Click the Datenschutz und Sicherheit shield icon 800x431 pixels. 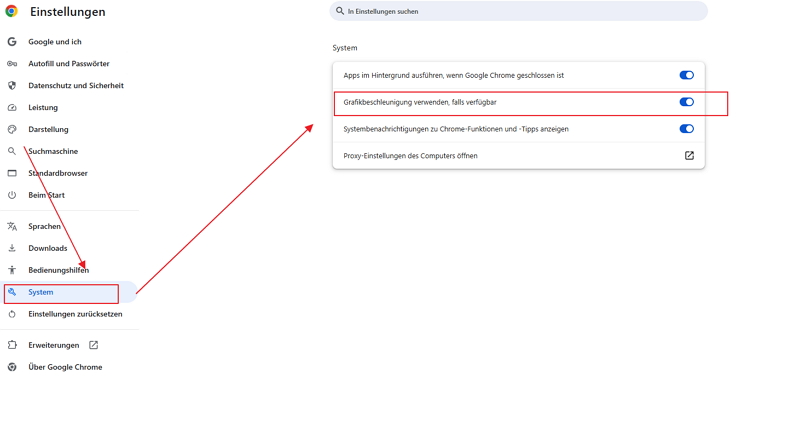12,86
